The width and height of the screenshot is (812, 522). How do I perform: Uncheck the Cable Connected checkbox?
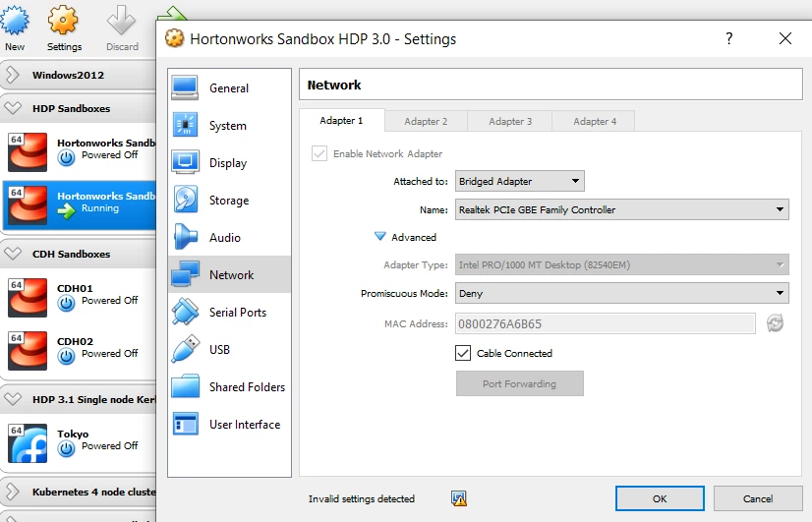point(463,353)
